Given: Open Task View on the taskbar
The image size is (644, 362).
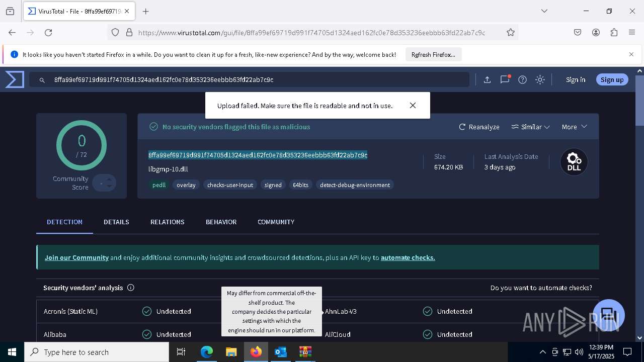Looking at the screenshot, I should [181, 352].
